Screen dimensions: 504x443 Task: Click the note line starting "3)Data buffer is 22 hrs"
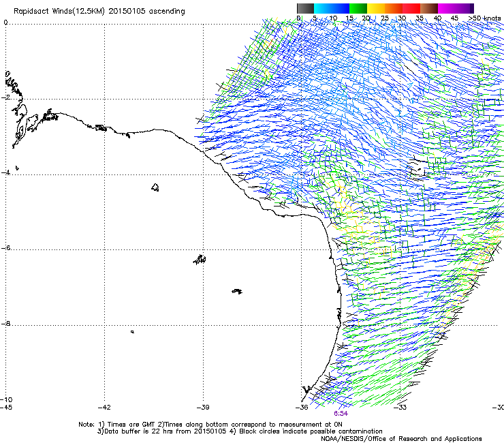pos(240,431)
